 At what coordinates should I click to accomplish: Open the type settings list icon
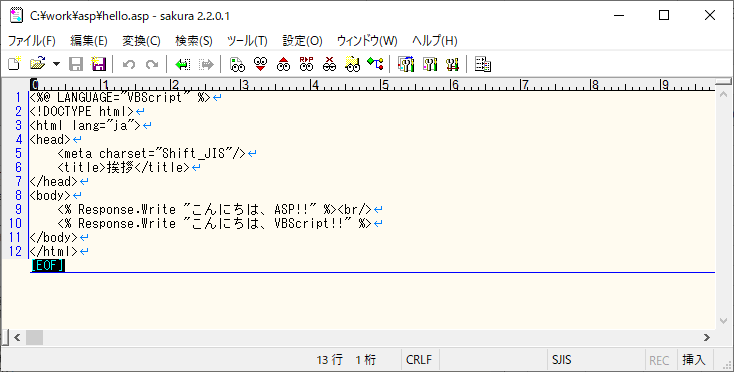406,64
